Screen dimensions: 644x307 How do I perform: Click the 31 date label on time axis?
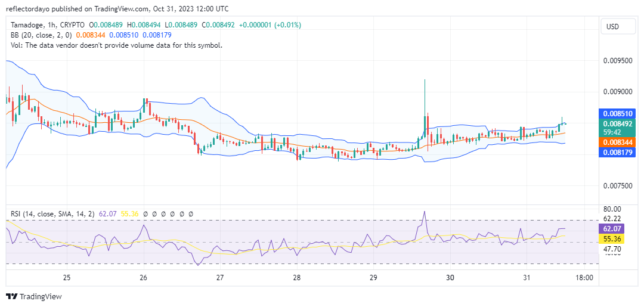(x=527, y=277)
